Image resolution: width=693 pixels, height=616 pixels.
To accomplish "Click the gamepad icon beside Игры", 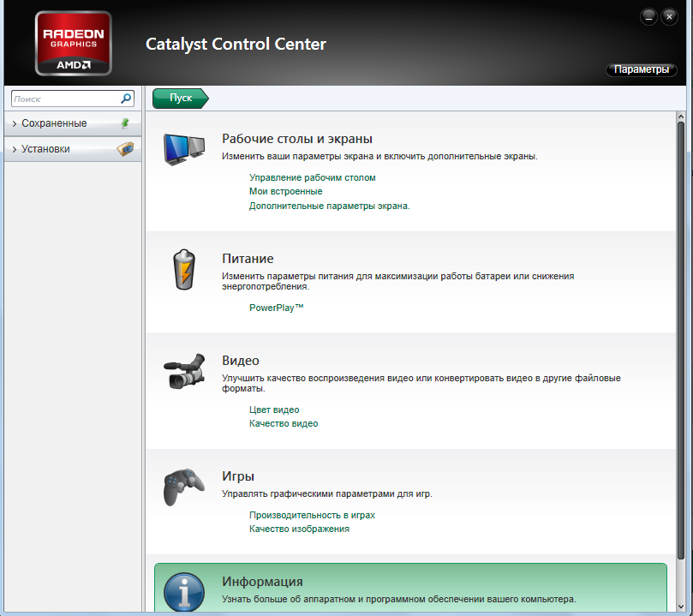I will (x=184, y=487).
